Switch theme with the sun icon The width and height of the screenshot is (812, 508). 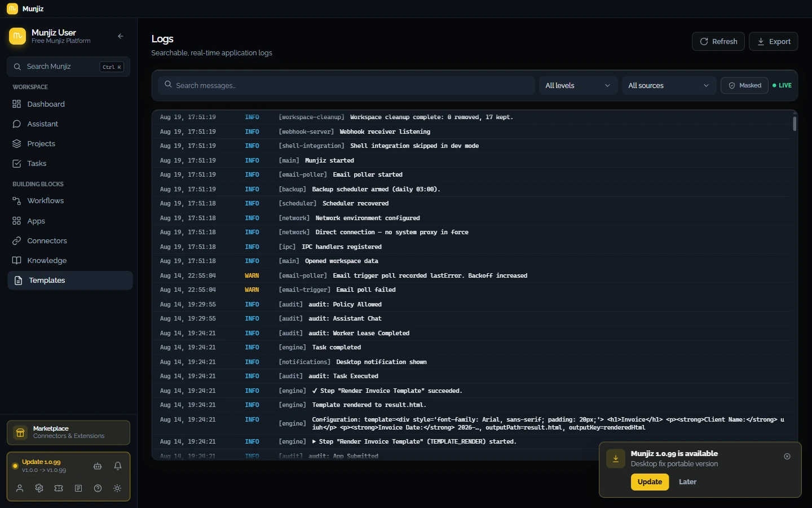(117, 488)
